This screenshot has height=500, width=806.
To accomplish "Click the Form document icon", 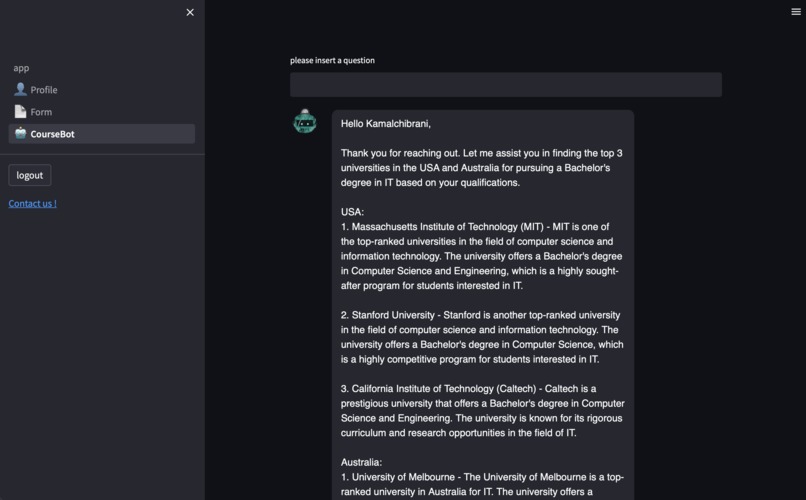I will [20, 112].
